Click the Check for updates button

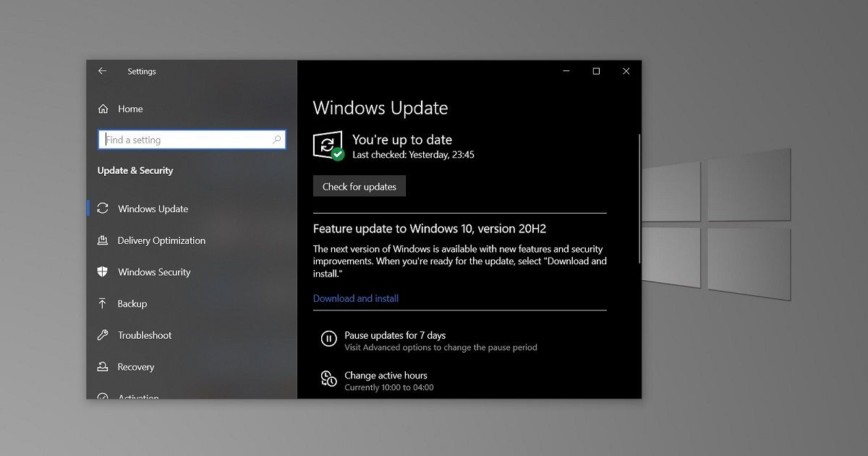[359, 186]
